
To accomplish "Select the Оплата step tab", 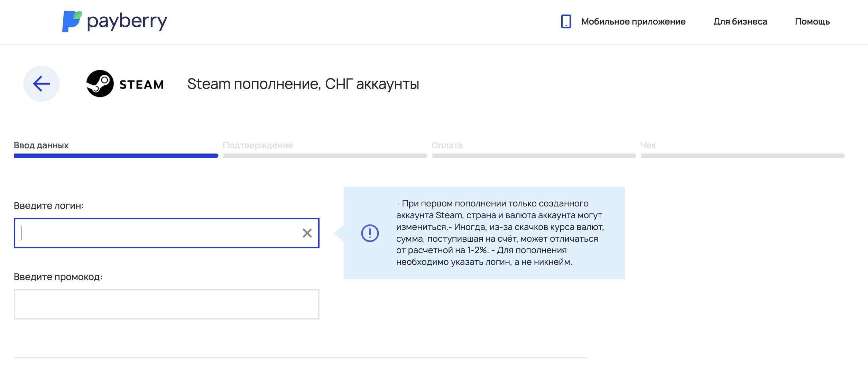I will click(x=447, y=145).
